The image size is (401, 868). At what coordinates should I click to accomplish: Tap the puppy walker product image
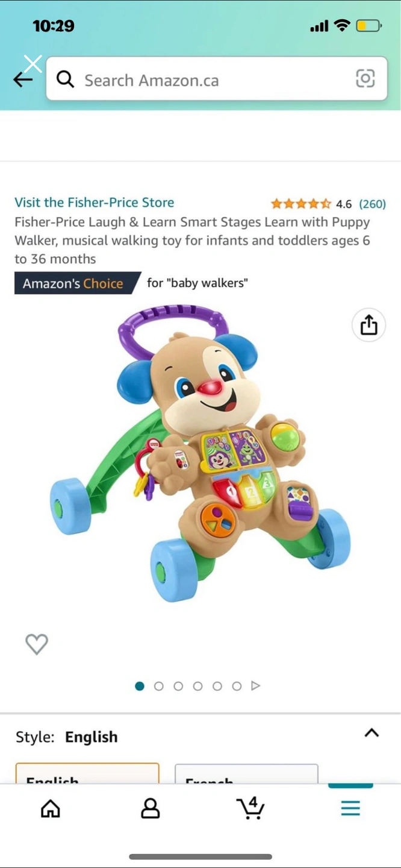coord(200,453)
